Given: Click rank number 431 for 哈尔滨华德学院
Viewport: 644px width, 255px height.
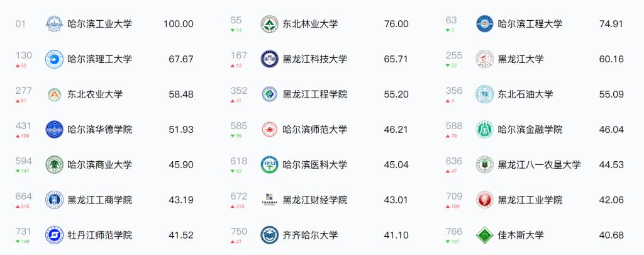Looking at the screenshot, I should 23,126.
